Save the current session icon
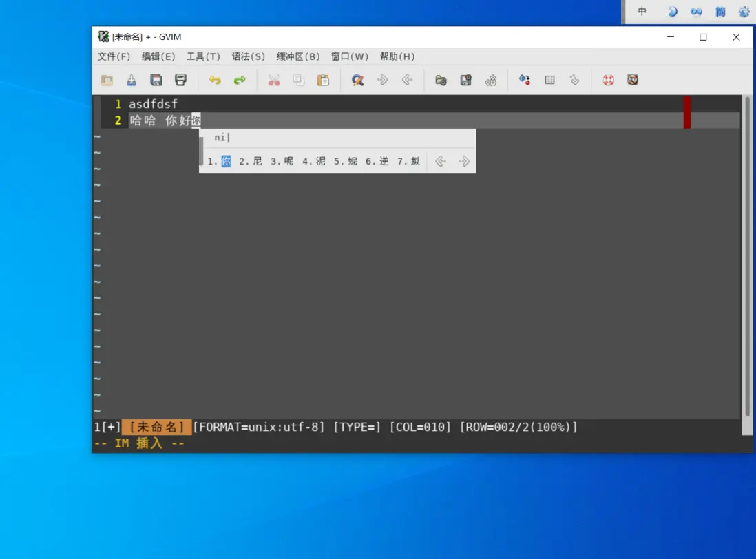The width and height of the screenshot is (756, 559). [x=465, y=80]
